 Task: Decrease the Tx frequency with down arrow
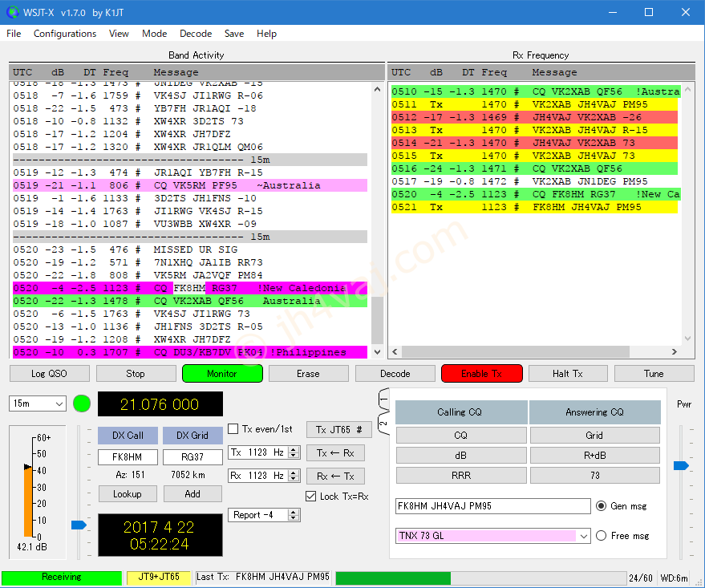294,456
